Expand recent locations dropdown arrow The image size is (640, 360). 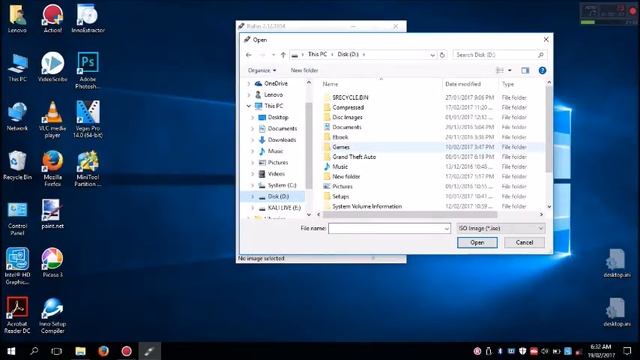273,55
